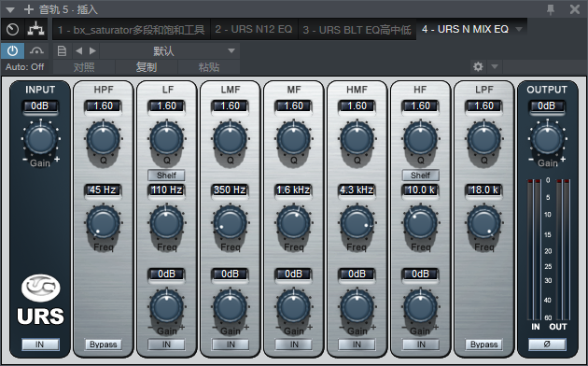This screenshot has width=588, height=366.
Task: Click the LF Freq knob
Action: point(166,223)
